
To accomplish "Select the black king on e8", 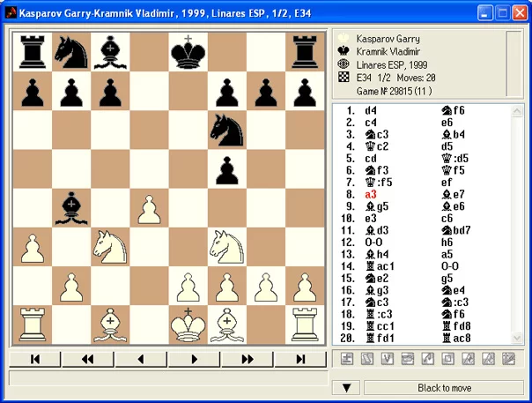I will pyautogui.click(x=188, y=52).
